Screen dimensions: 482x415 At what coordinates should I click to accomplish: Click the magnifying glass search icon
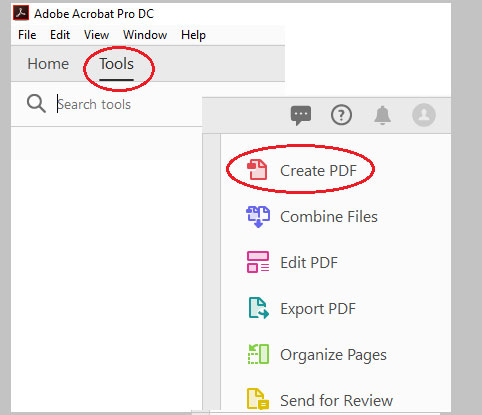pyautogui.click(x=36, y=104)
